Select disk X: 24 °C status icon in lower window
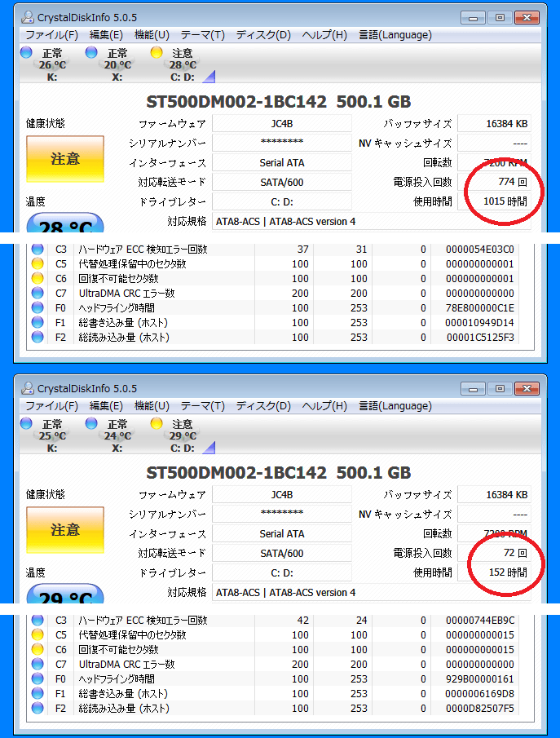Screen dimensions: 560x738 pos(91,423)
